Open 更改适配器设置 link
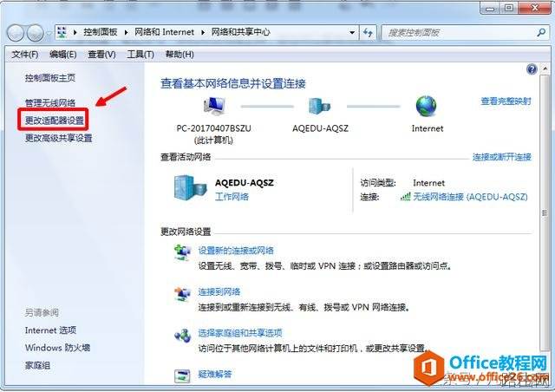 point(55,121)
